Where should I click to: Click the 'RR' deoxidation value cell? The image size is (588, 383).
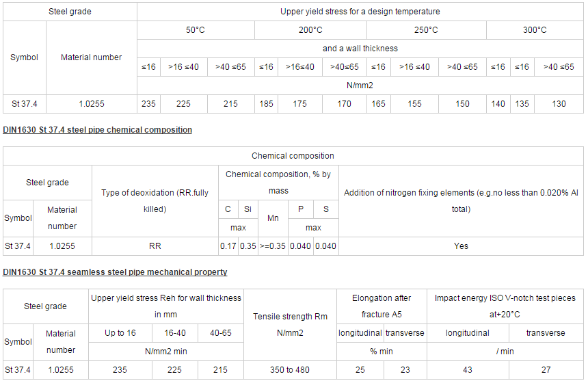(155, 246)
